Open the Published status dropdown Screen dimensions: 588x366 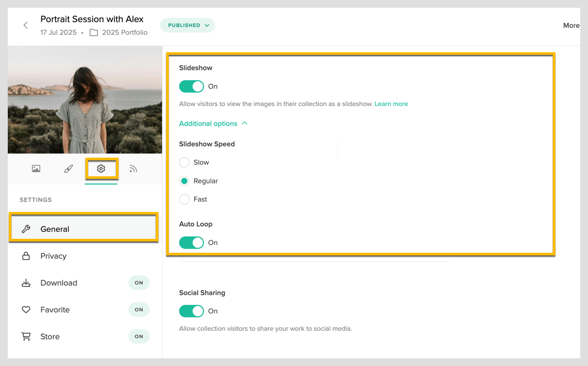tap(187, 25)
